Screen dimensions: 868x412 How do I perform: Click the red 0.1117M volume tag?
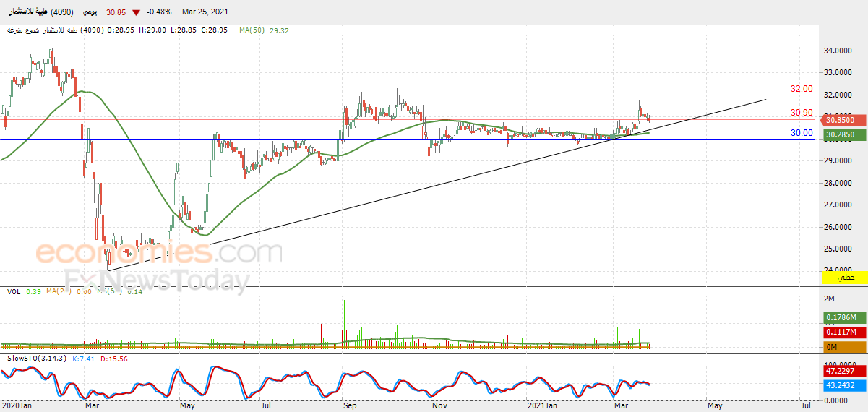pos(843,332)
